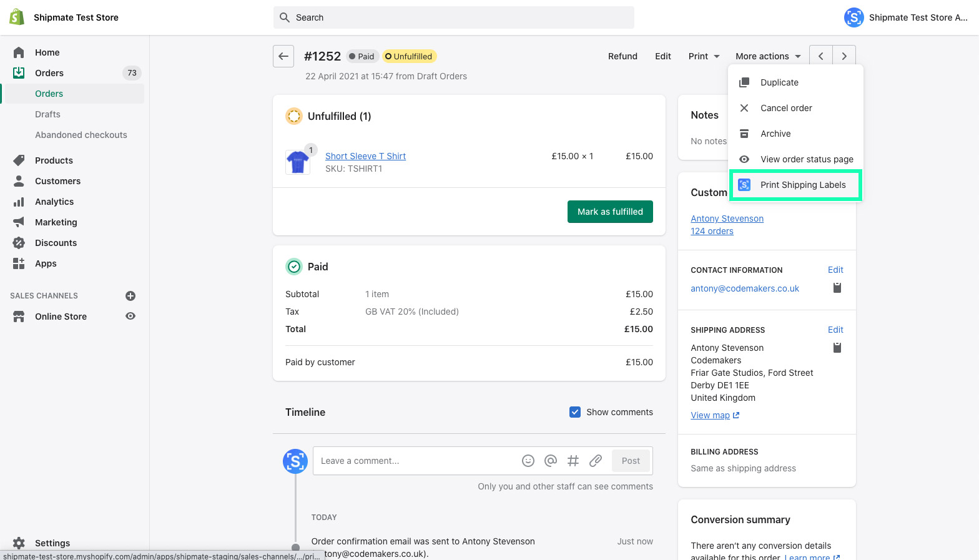Viewport: 979px width, 560px height.
Task: Insert a hashtag reference in the comment
Action: pyautogui.click(x=573, y=461)
